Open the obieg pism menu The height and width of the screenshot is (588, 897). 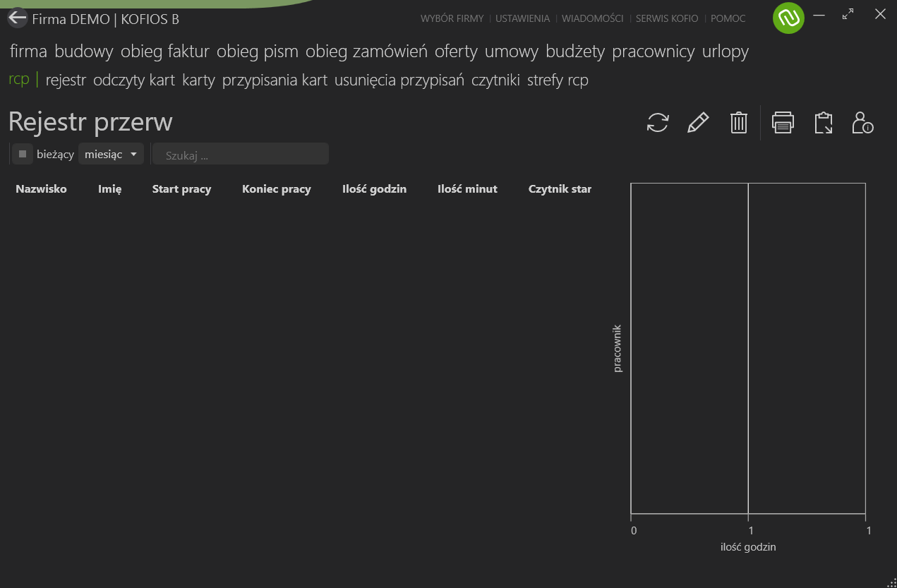[257, 52]
